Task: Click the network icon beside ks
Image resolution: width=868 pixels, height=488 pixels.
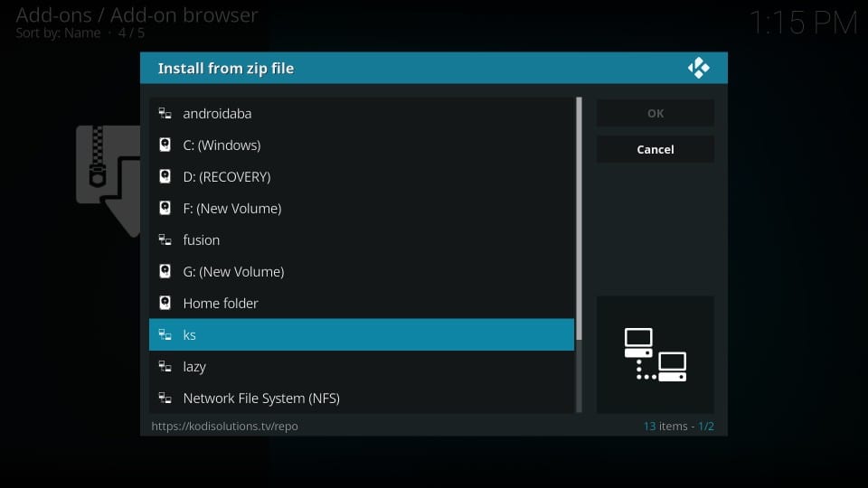Action: click(x=165, y=334)
